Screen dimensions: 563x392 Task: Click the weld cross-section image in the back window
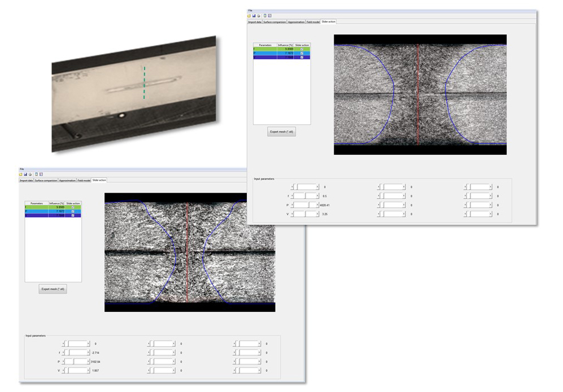click(190, 252)
